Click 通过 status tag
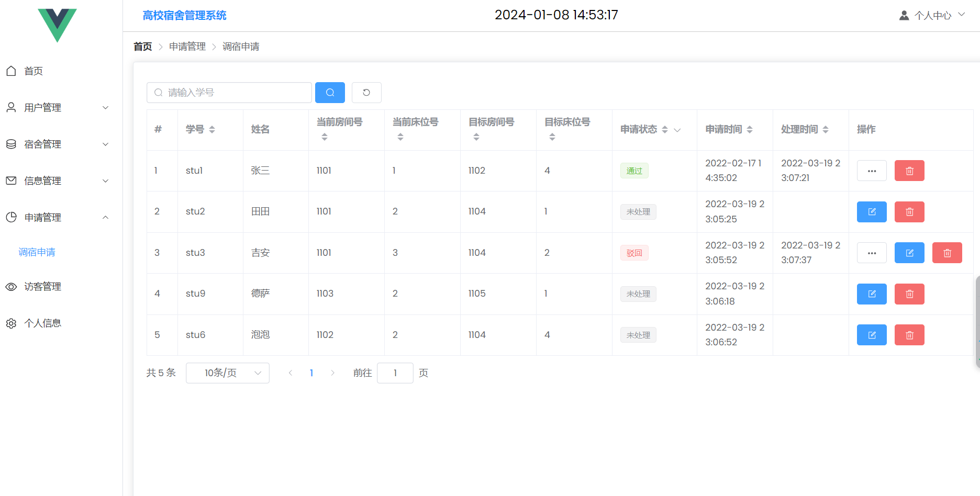Screen dimensions: 980x496 [634, 171]
